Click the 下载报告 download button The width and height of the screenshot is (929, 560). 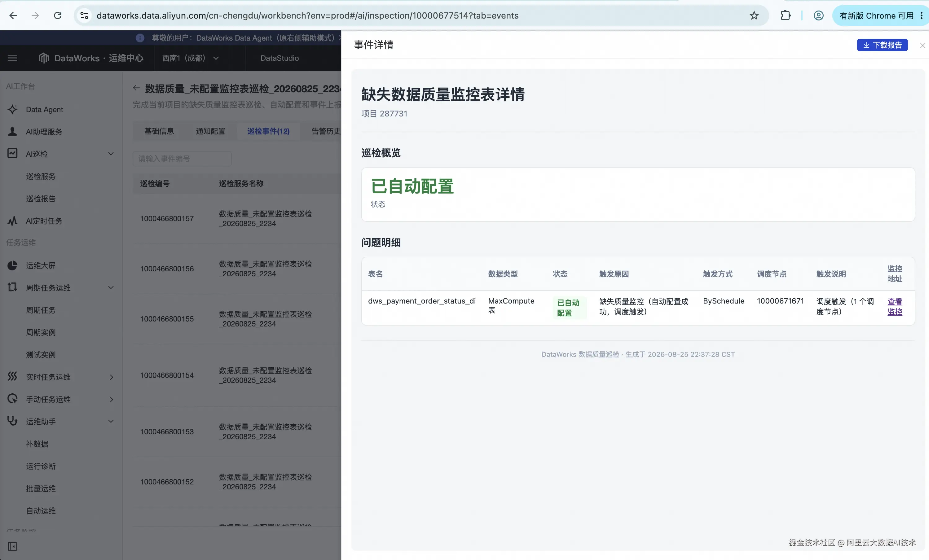pyautogui.click(x=882, y=45)
